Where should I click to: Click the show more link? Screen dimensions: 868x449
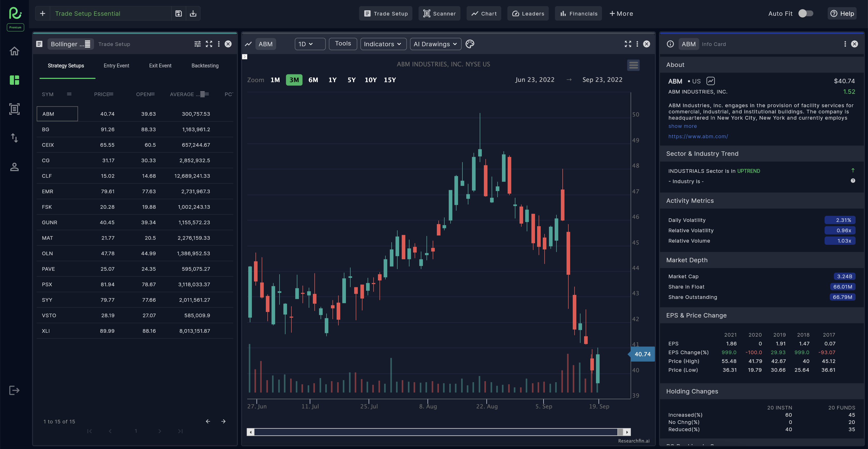[682, 126]
